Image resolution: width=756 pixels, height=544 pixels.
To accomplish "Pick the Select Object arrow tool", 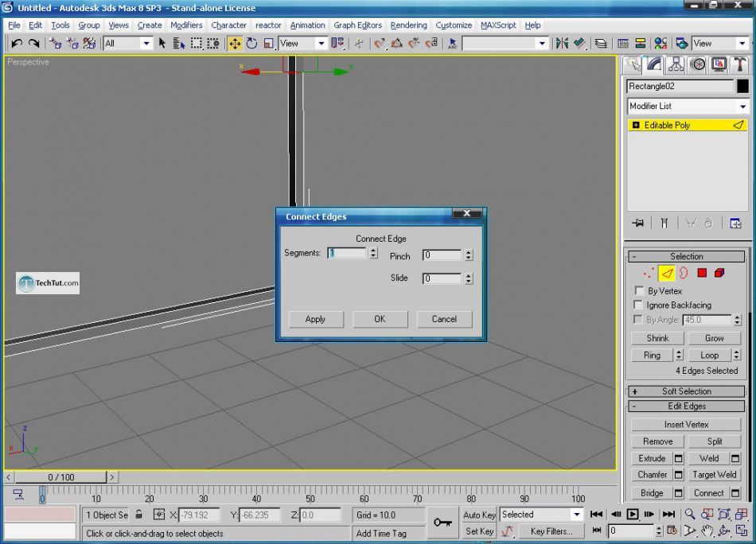I will coord(162,44).
